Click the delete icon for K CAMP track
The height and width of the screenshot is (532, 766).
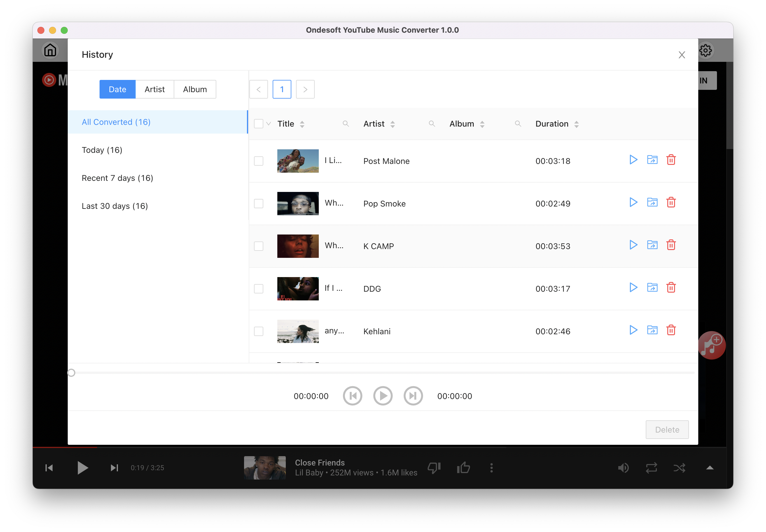click(x=671, y=245)
